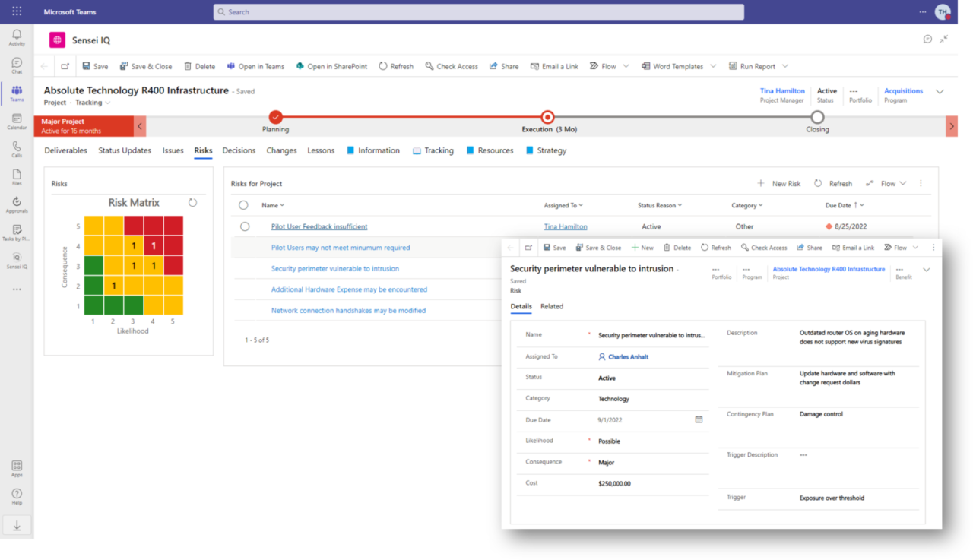Click Save & Close in the main toolbar
The image size is (973, 560).
pyautogui.click(x=145, y=66)
